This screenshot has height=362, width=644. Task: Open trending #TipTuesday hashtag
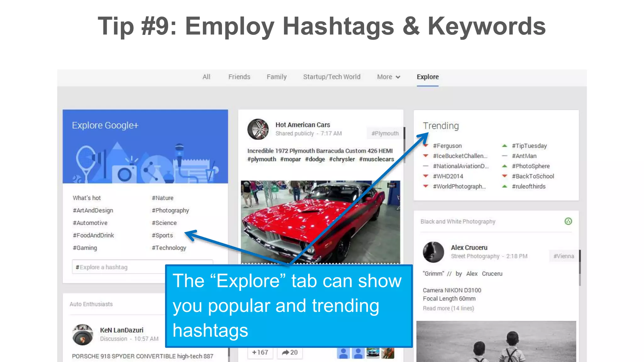pos(529,146)
